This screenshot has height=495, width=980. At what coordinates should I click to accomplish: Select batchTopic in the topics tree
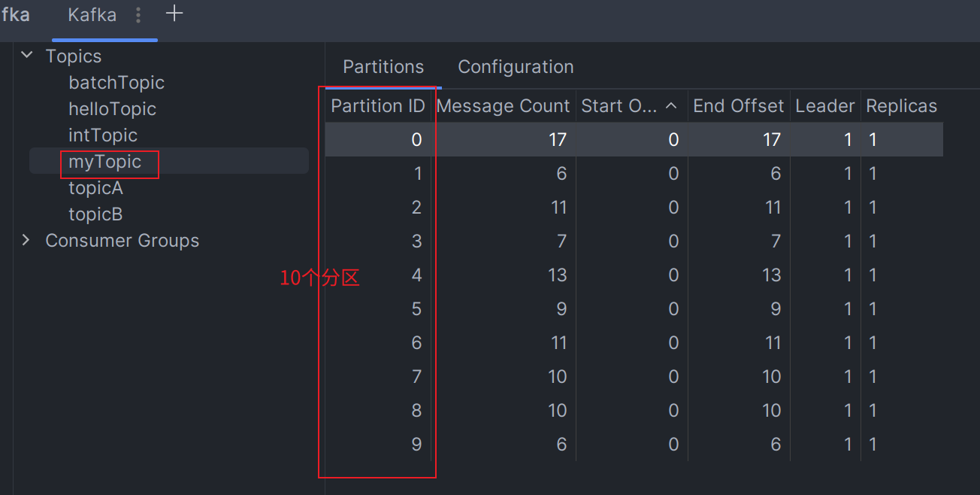(116, 83)
